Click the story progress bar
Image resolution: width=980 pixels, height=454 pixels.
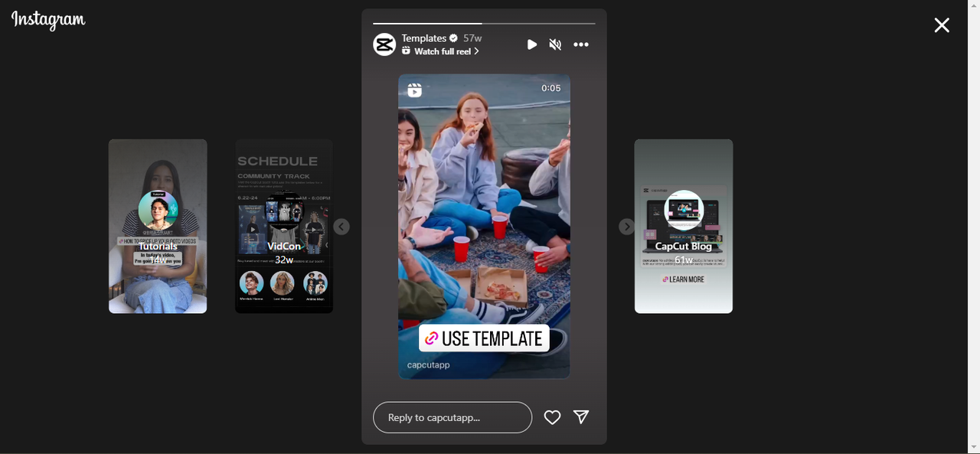(484, 24)
